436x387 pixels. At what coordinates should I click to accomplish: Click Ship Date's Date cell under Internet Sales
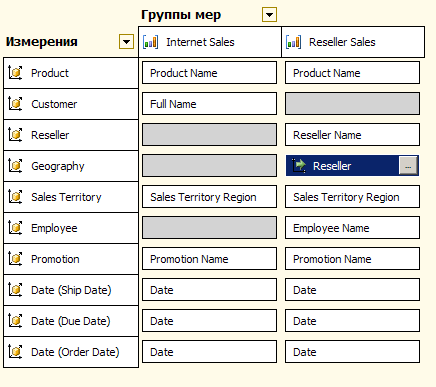point(209,290)
